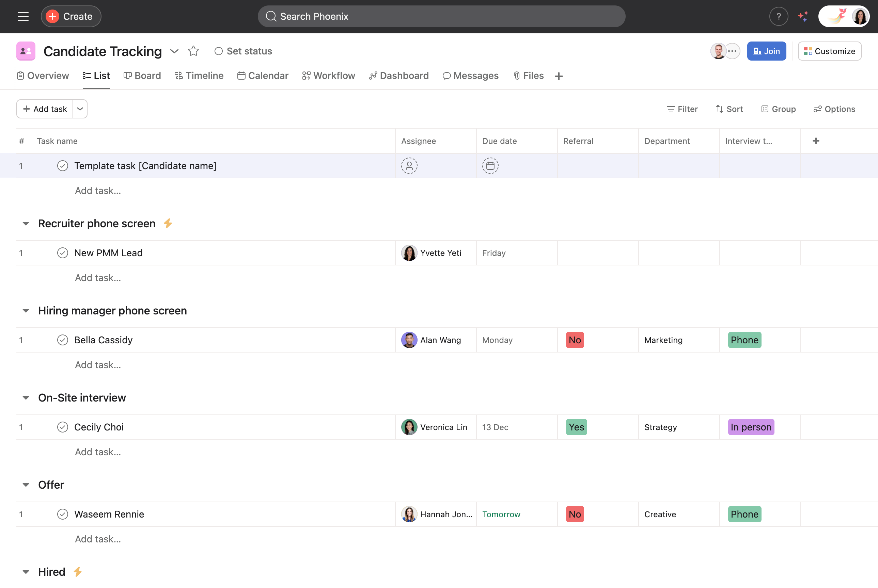Open the Create menu

click(70, 16)
